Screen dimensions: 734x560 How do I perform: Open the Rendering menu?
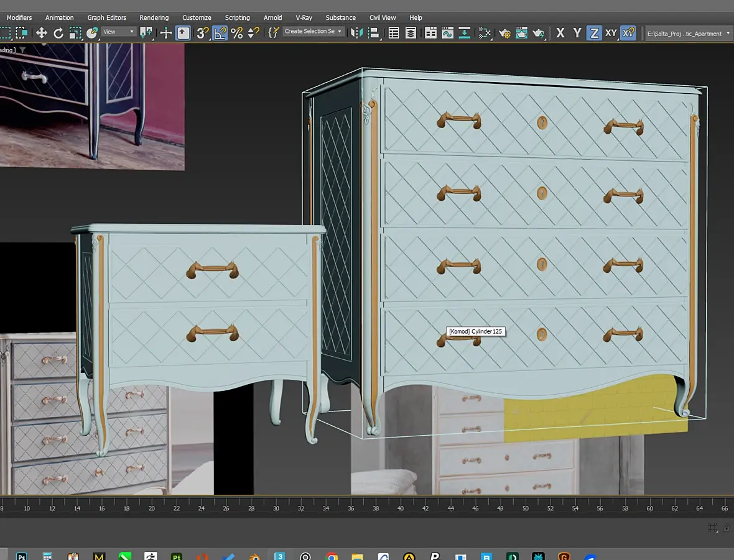(154, 17)
